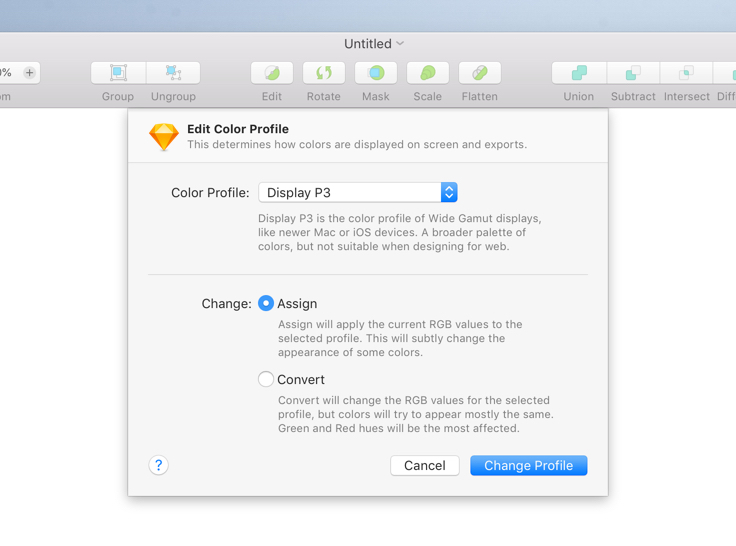The image size is (736, 546).
Task: Click the Sketch diamond logo in dialog
Action: pos(164,137)
